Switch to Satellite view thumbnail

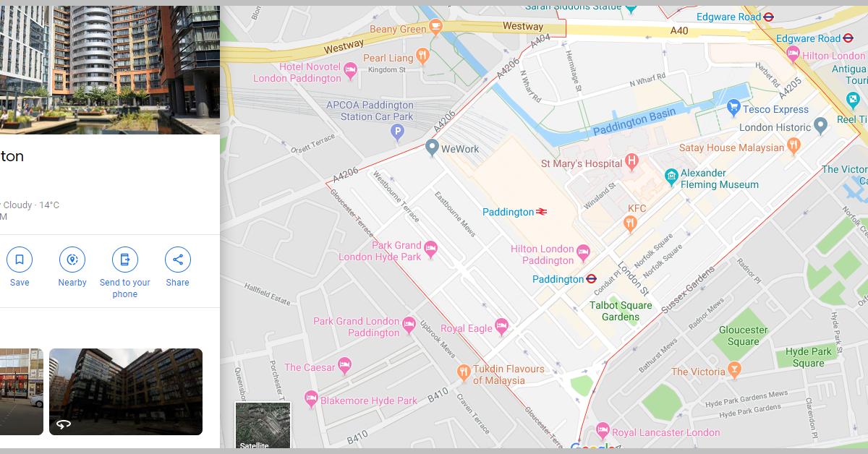(x=263, y=426)
